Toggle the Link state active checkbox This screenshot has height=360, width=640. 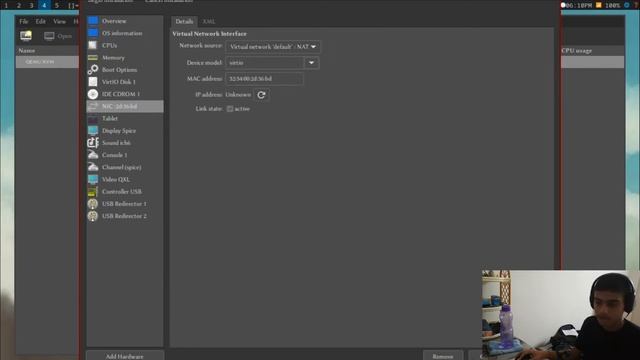[230, 109]
